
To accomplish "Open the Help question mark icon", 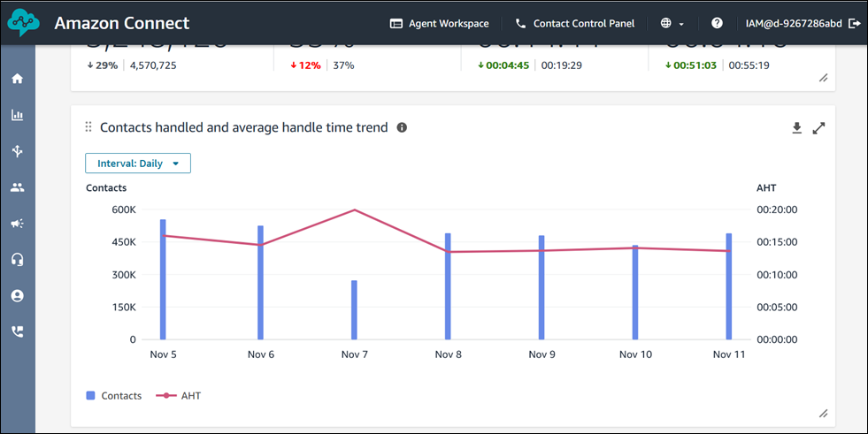I will tap(717, 23).
